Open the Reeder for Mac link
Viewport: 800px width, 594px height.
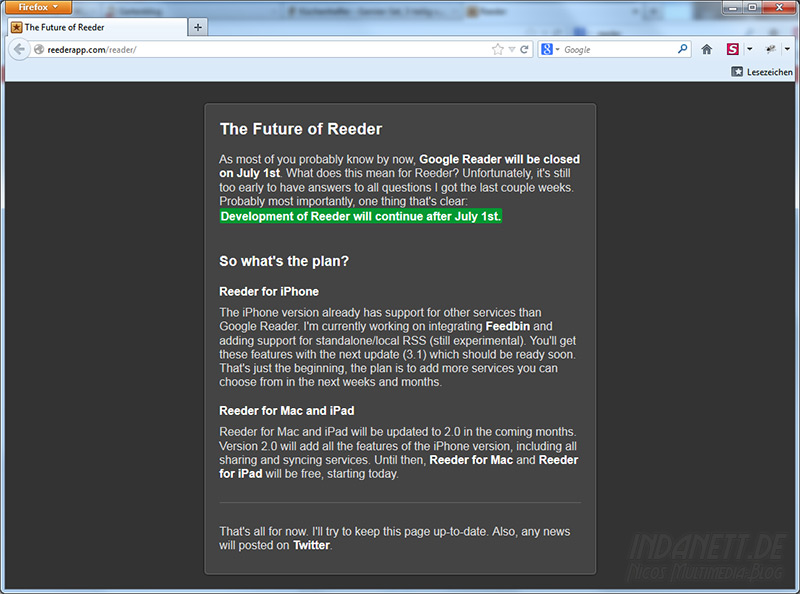(471, 460)
